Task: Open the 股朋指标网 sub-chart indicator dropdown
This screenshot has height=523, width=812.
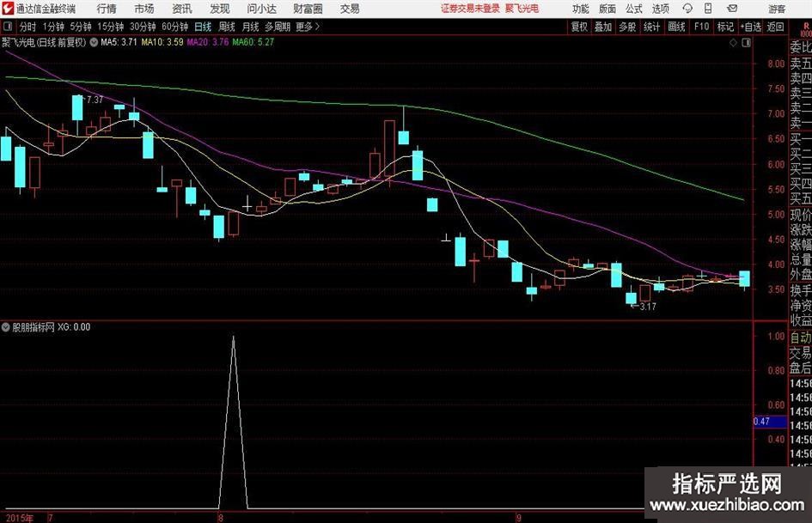Action: point(6,327)
